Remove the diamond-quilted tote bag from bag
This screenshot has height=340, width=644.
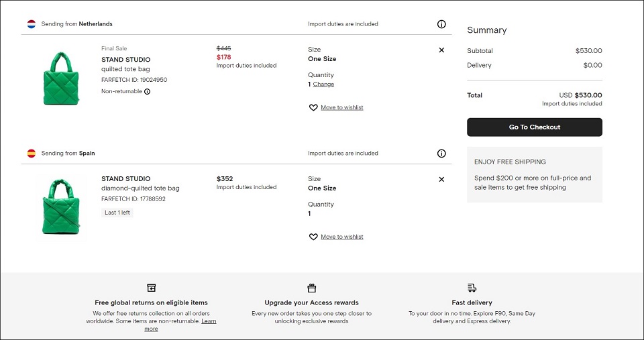[441, 180]
